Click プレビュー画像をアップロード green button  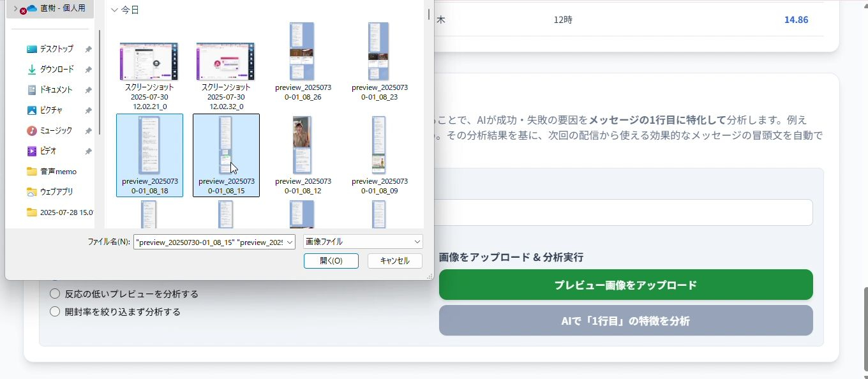[x=625, y=285]
